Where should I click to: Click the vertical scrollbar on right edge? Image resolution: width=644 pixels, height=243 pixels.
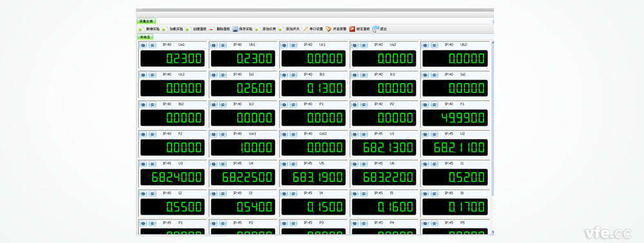pos(493,136)
